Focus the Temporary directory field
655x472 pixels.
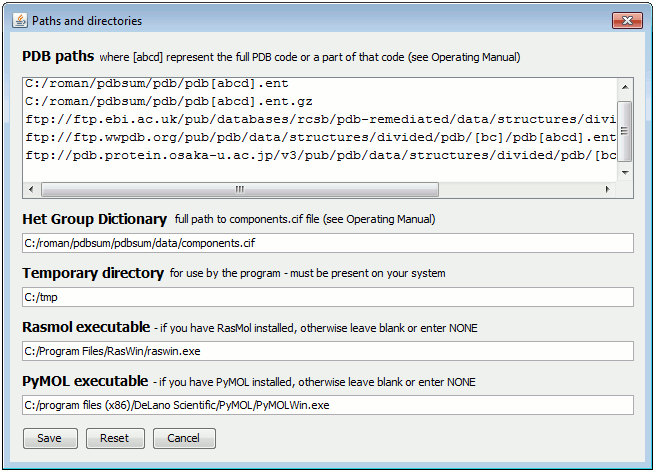click(327, 296)
